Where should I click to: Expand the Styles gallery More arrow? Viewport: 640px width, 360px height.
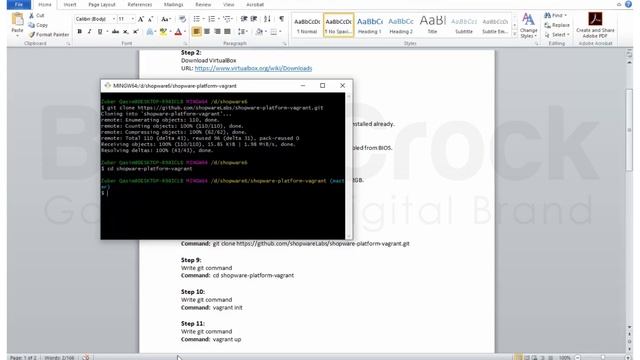tap(514, 34)
